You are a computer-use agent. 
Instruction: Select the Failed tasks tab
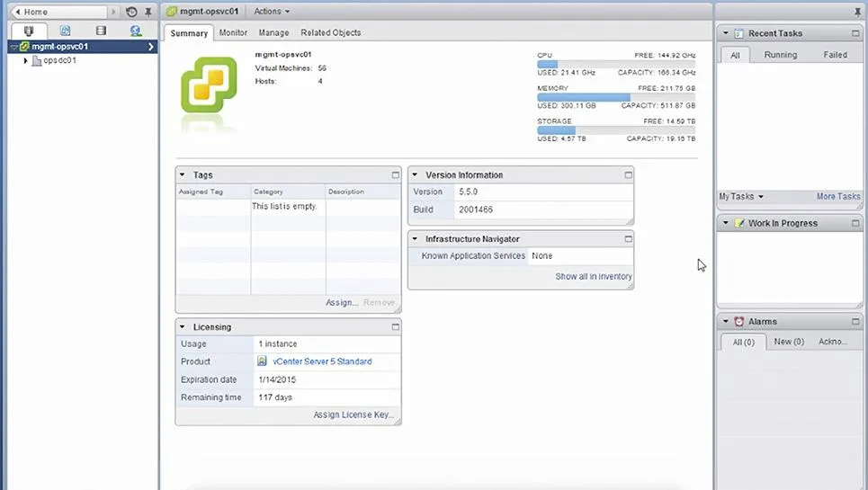pyautogui.click(x=835, y=55)
